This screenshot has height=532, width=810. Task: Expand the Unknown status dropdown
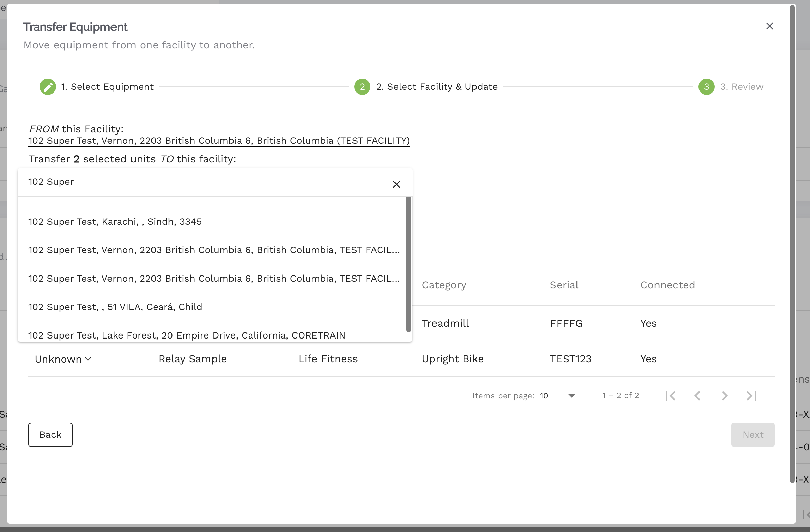tap(63, 359)
